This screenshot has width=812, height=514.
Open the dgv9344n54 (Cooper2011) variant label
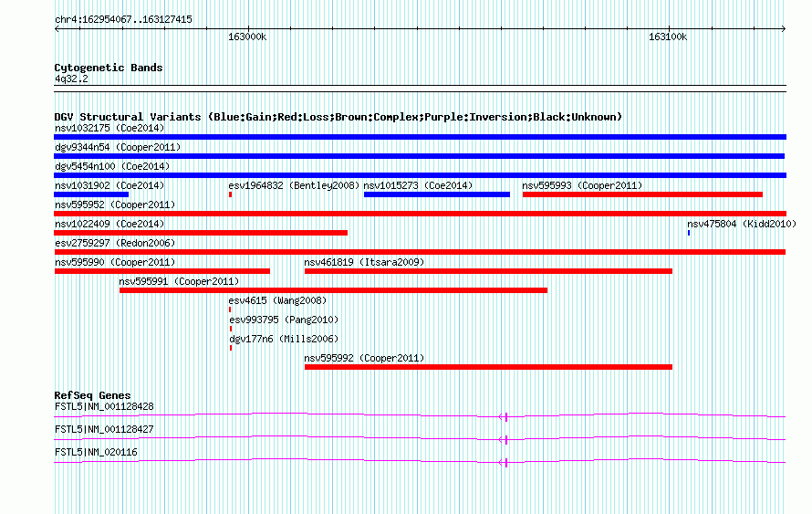[118, 147]
